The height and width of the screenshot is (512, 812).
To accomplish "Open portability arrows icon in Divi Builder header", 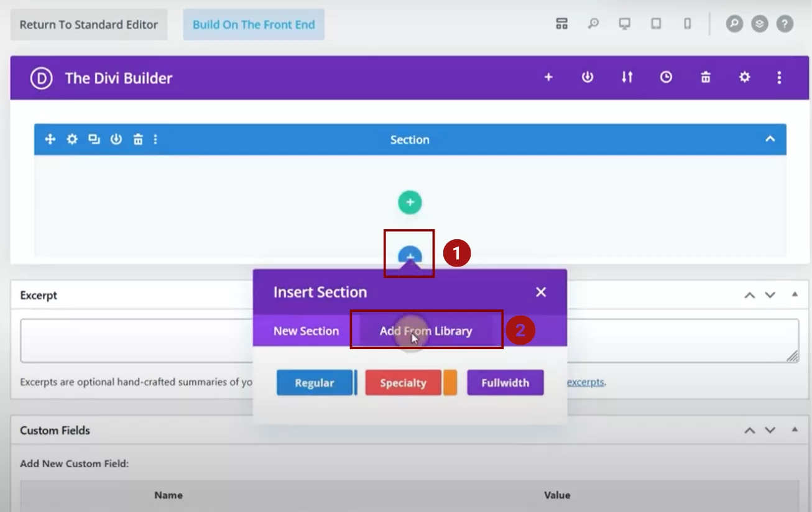I will click(x=627, y=77).
